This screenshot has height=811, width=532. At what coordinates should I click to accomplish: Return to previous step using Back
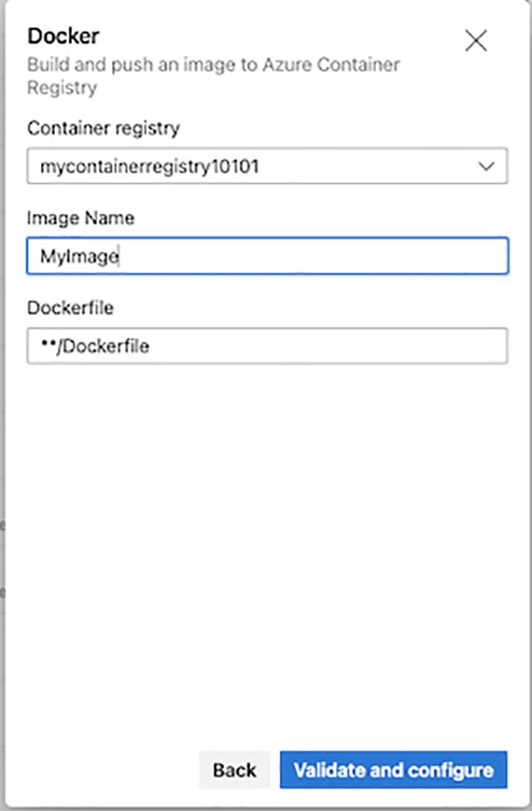click(x=233, y=770)
